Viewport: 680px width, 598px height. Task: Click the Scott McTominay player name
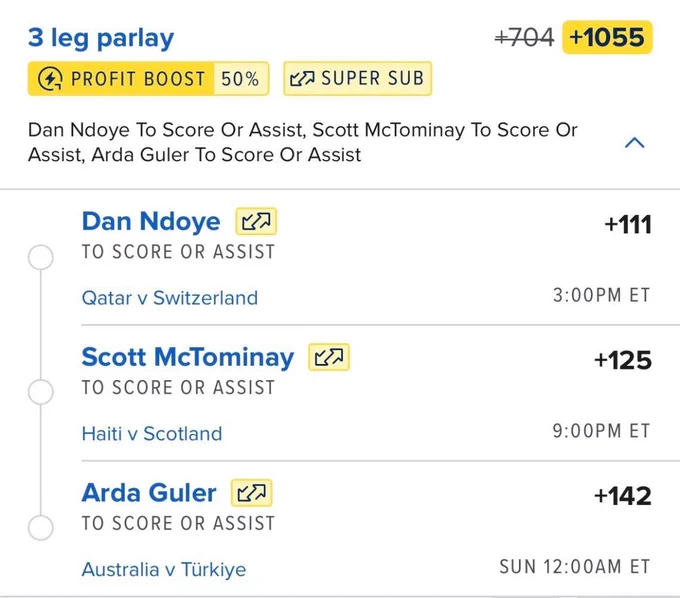[x=188, y=357]
